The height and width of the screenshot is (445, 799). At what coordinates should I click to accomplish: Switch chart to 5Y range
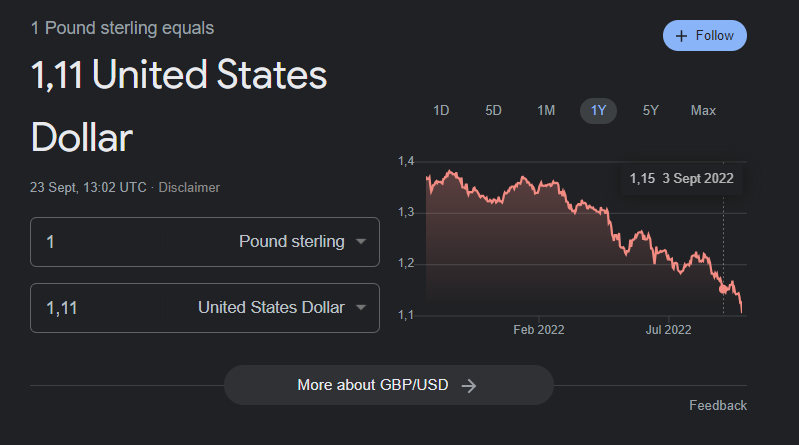pyautogui.click(x=651, y=111)
